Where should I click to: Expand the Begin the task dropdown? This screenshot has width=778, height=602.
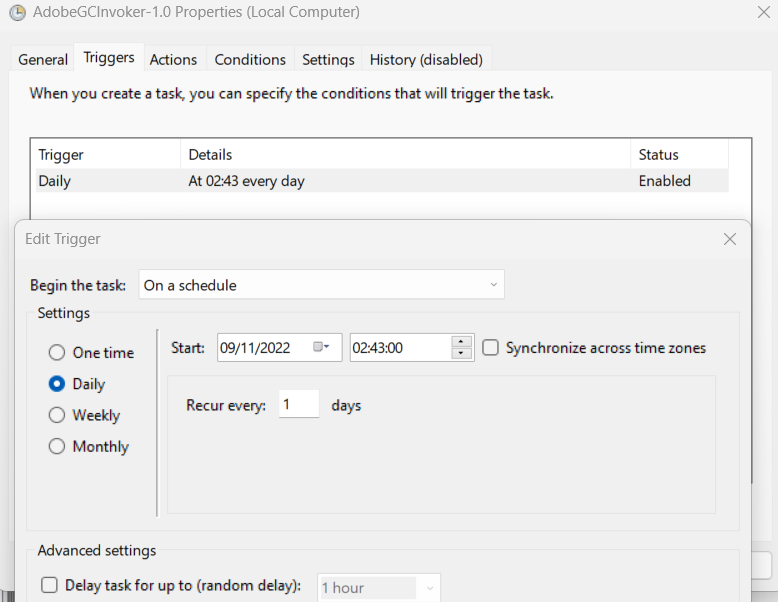(x=321, y=285)
